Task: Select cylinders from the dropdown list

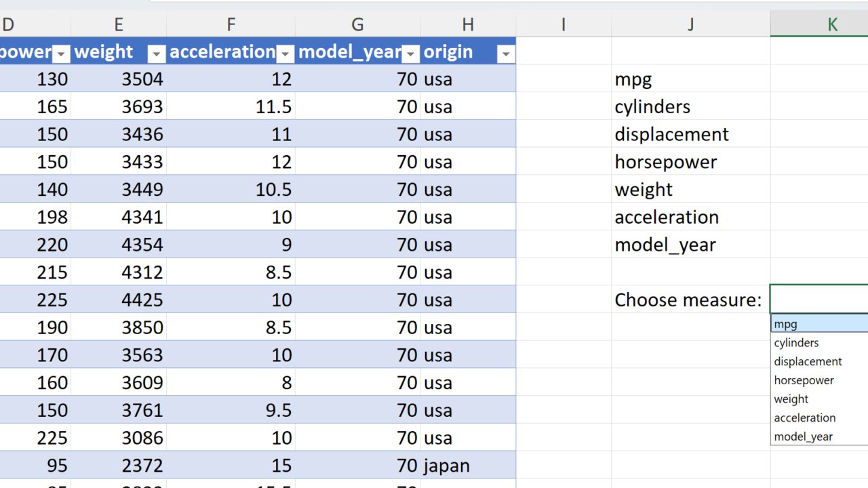Action: click(797, 343)
